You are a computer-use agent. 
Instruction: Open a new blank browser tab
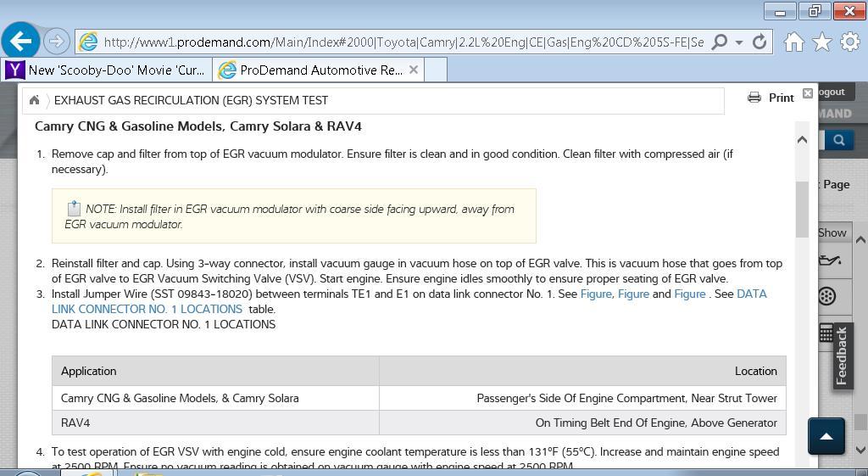click(x=436, y=70)
